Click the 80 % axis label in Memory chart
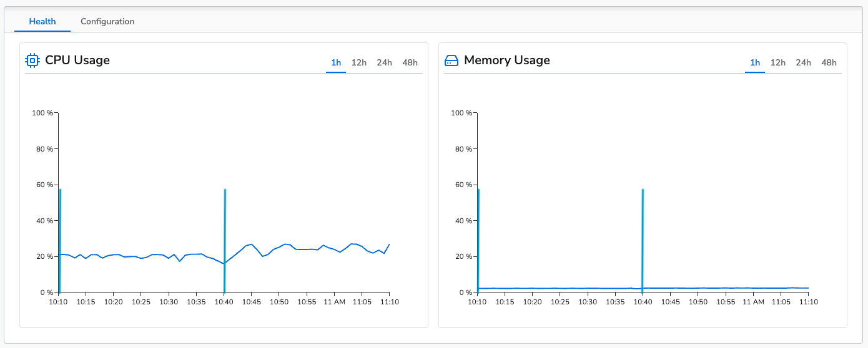The width and height of the screenshot is (868, 348). point(463,149)
